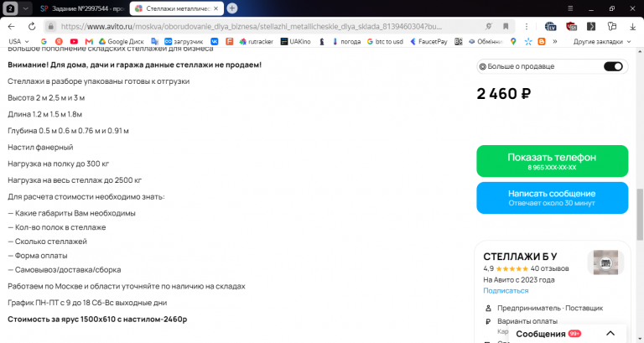Go back using the browser back arrow

click(11, 26)
